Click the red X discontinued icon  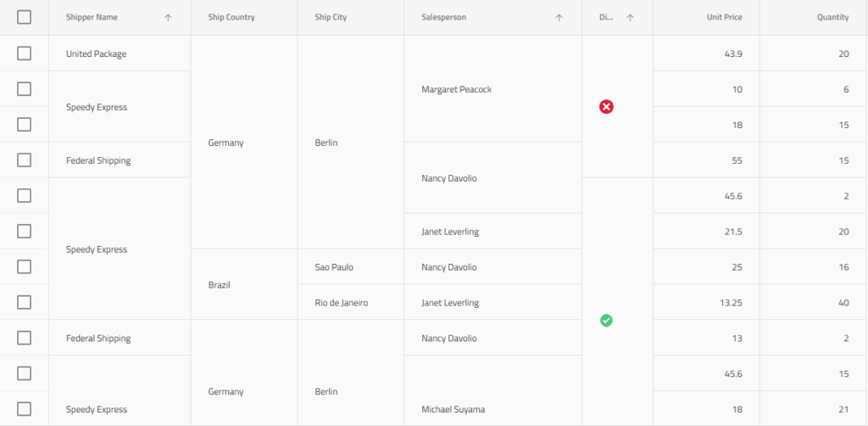tap(606, 107)
